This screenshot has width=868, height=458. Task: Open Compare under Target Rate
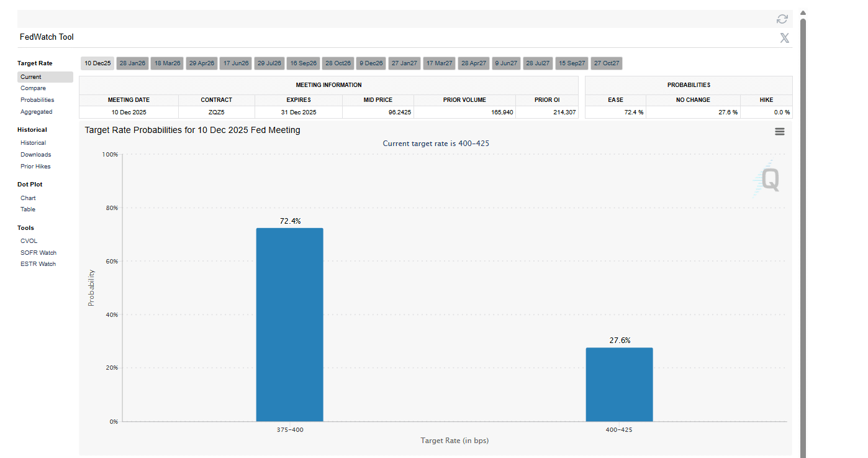33,88
